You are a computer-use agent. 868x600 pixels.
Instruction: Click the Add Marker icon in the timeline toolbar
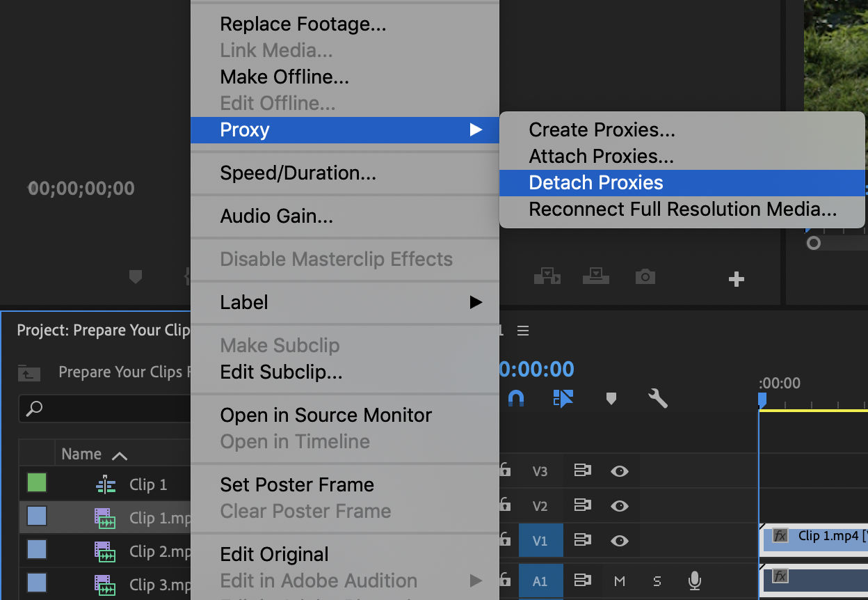tap(611, 399)
